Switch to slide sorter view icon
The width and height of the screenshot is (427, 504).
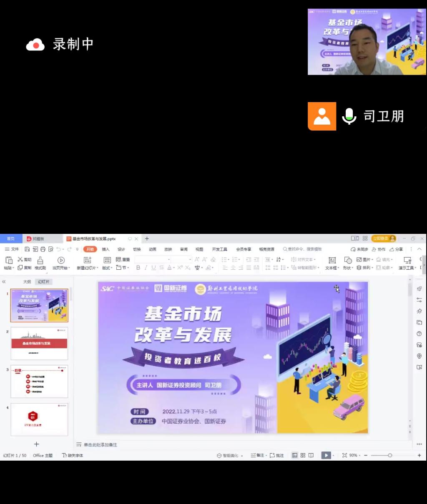click(303, 455)
